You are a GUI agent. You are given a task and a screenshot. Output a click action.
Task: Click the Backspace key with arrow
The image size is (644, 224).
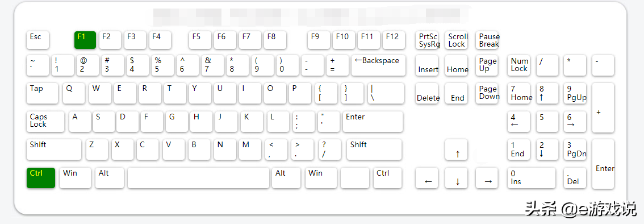378,65
